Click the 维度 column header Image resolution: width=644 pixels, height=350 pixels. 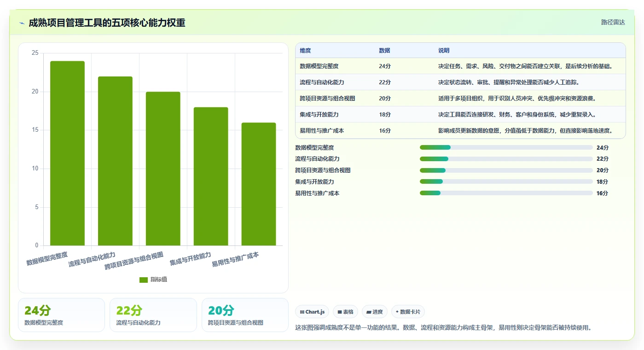[305, 51]
